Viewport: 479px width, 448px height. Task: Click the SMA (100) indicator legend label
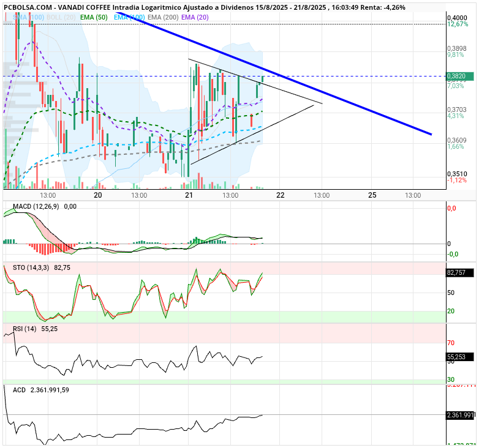point(28,17)
